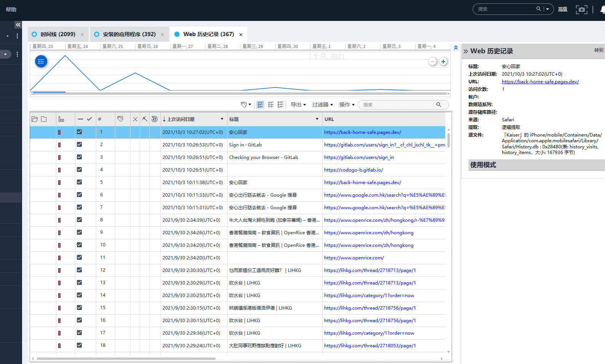
Task: Open the gitlab.com sign_in URL in row 3
Action: [x=359, y=157]
